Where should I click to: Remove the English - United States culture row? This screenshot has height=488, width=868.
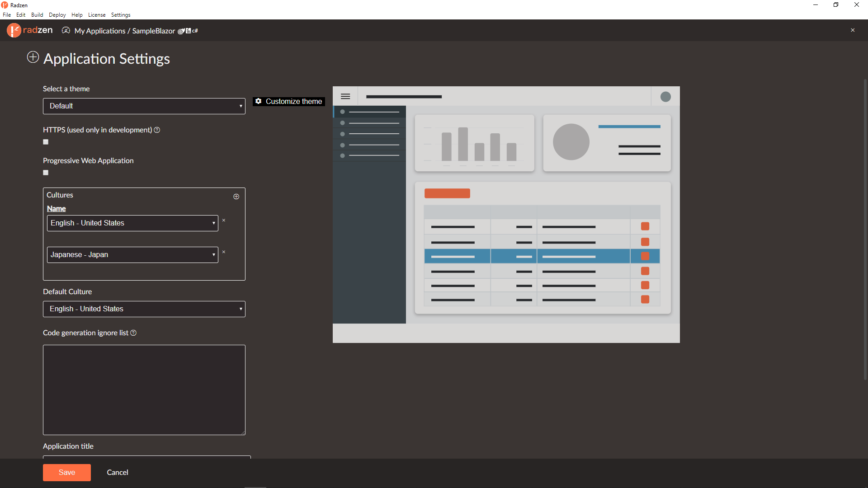(x=224, y=221)
